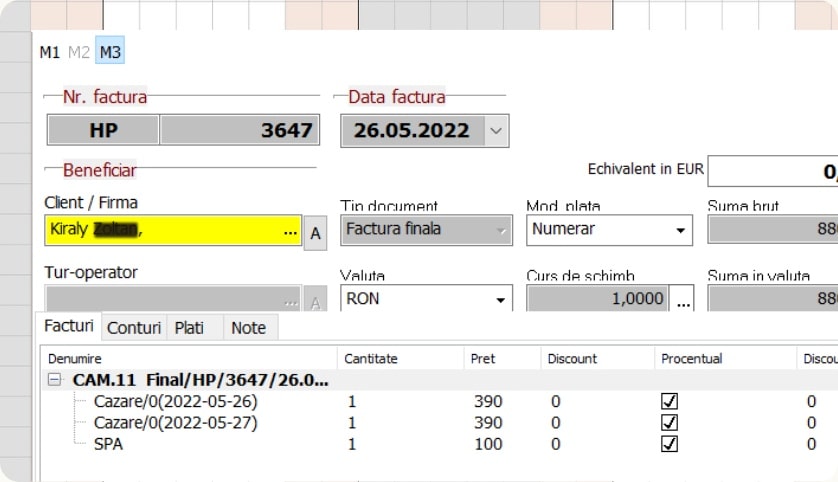Image resolution: width=838 pixels, height=482 pixels.
Task: Switch to the M2 tab
Action: pos(79,53)
